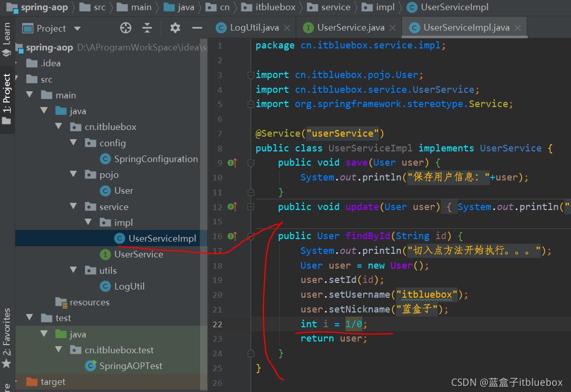Screen dimensions: 571x392
Task: Toggle the 1: Project tool window
Action: (7, 98)
